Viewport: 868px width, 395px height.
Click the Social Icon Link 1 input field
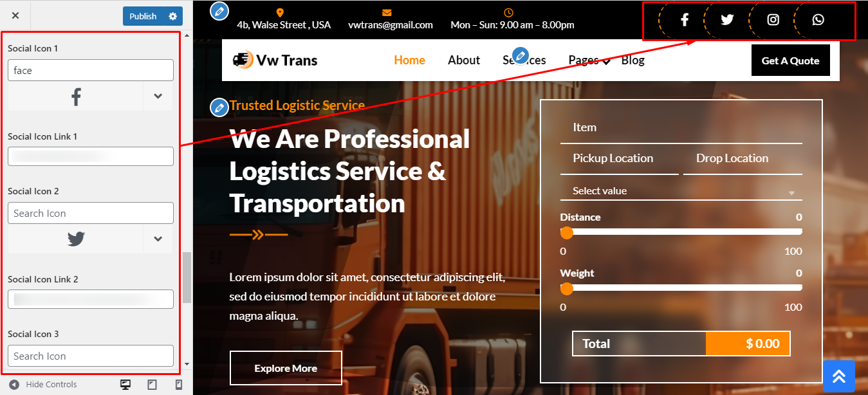click(x=91, y=156)
